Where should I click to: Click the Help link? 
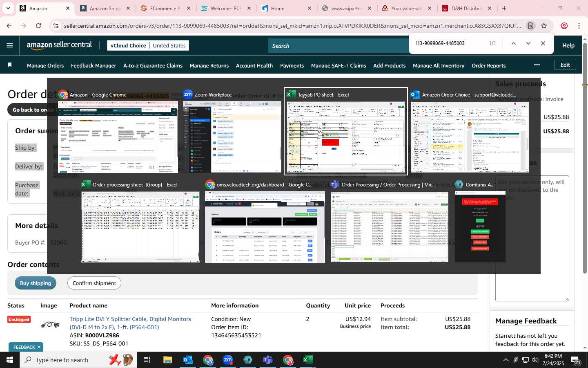pyautogui.click(x=568, y=45)
